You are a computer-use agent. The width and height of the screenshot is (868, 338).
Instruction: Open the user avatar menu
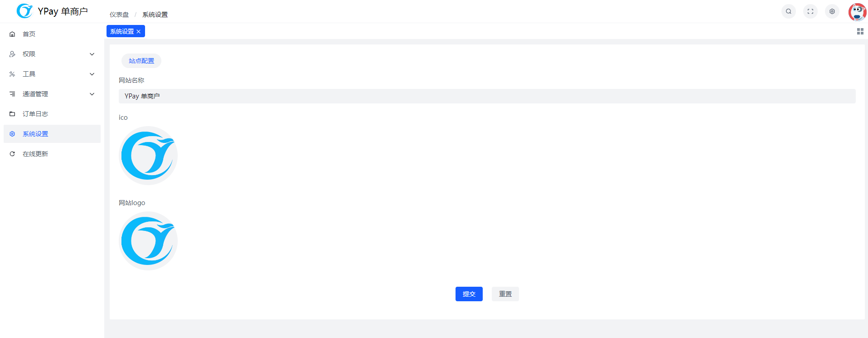click(858, 12)
